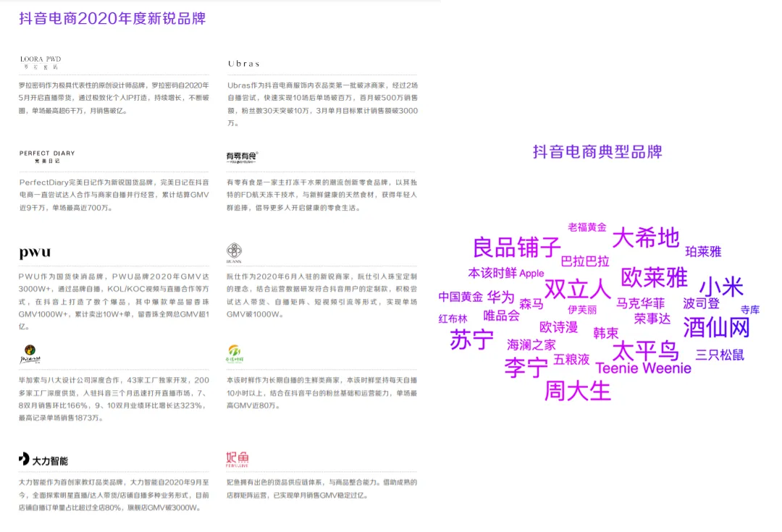
Task: Click 欧莱雅 in the word cloud
Action: click(x=655, y=277)
